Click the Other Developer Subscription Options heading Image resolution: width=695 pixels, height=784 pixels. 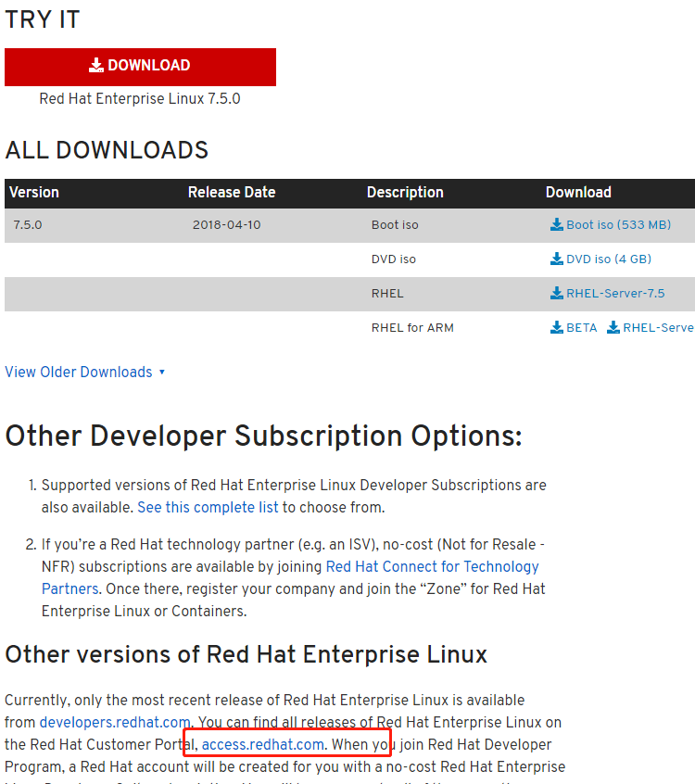pos(263,436)
